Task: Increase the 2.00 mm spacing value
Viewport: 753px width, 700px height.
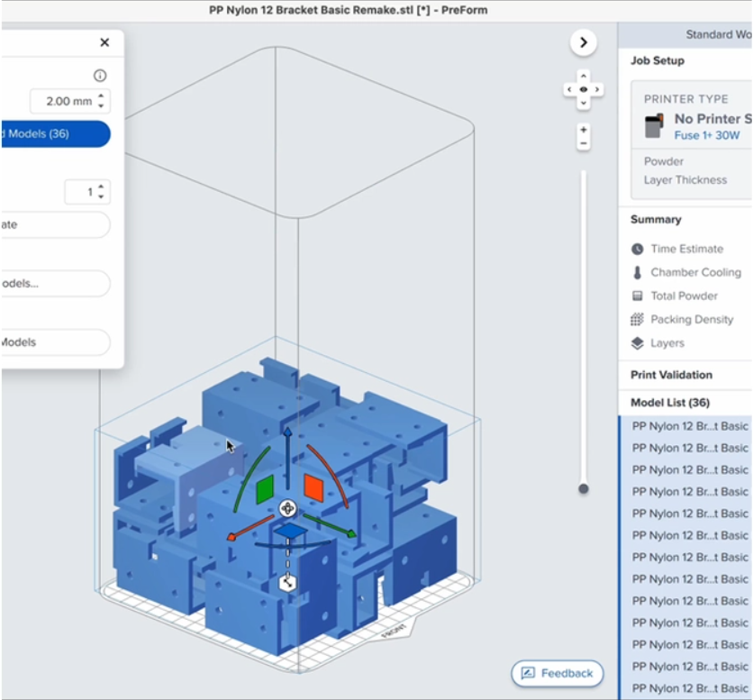Action: click(101, 95)
